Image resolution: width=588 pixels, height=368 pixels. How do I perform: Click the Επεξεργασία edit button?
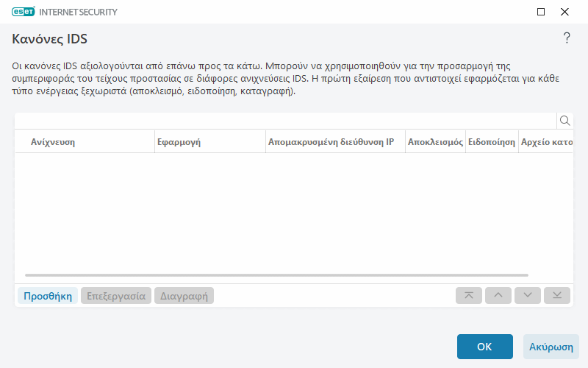coord(116,296)
